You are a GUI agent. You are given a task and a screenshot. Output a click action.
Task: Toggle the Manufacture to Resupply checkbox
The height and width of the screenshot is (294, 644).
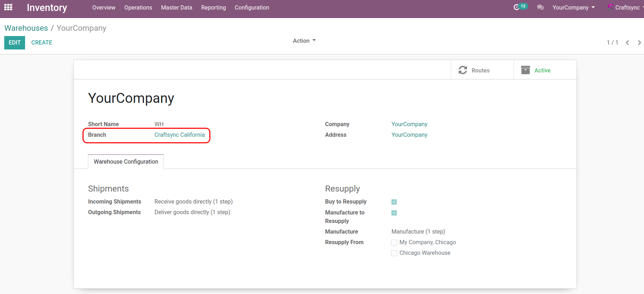tap(394, 213)
